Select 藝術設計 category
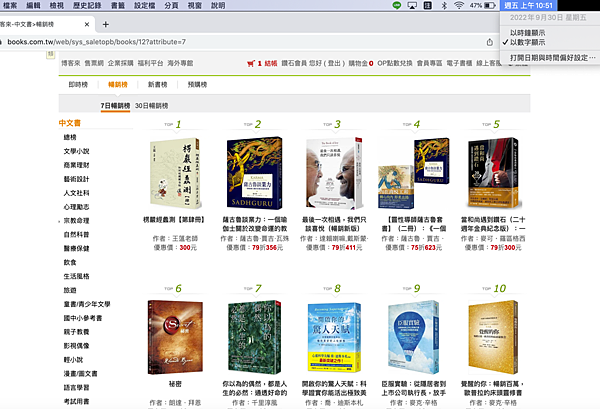 [77, 179]
